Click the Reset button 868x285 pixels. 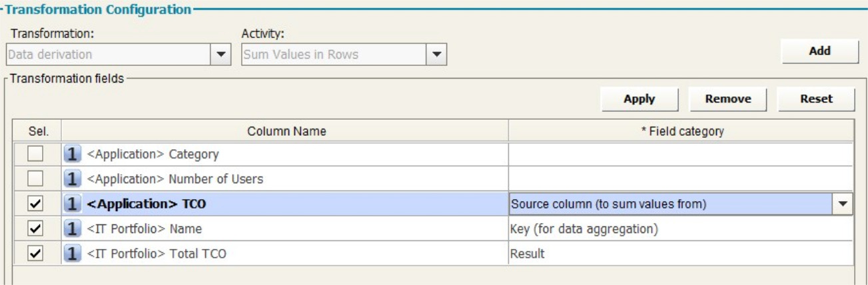(817, 99)
